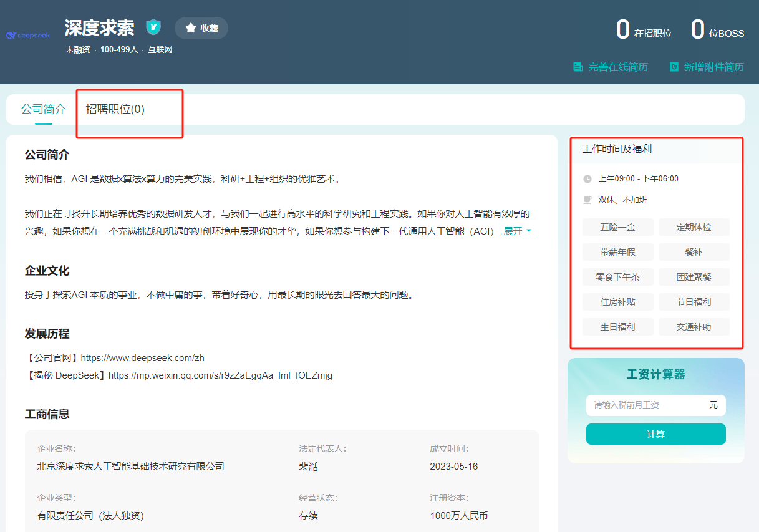Click the verified shield badge icon

[x=153, y=27]
